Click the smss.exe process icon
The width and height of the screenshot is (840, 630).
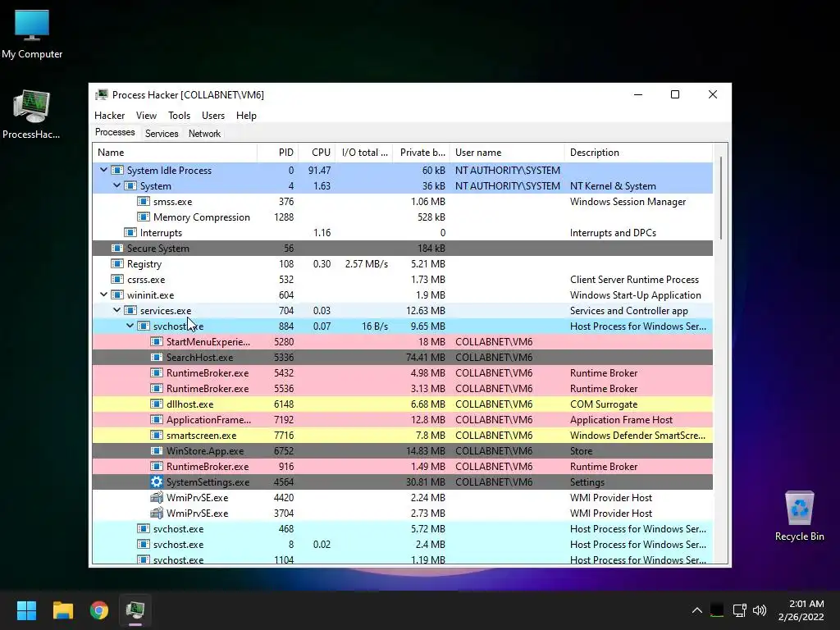143,202
